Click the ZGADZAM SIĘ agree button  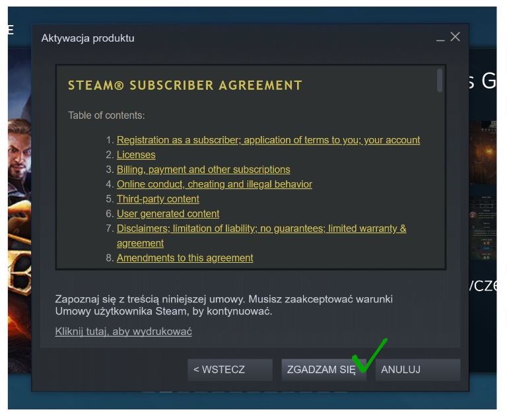pyautogui.click(x=323, y=370)
